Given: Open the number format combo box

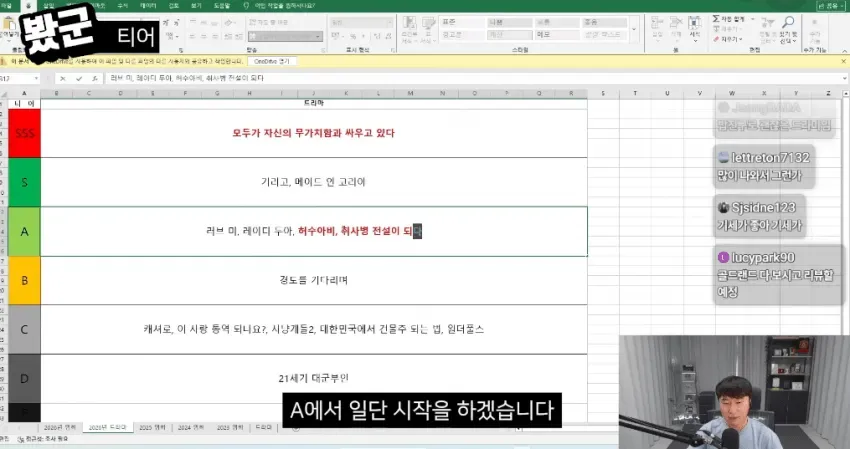Looking at the screenshot, I should pyautogui.click(x=362, y=23).
